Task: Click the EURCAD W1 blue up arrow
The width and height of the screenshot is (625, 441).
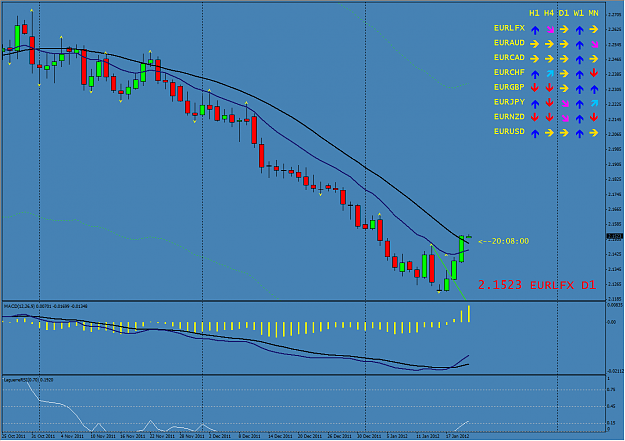Action: point(579,59)
